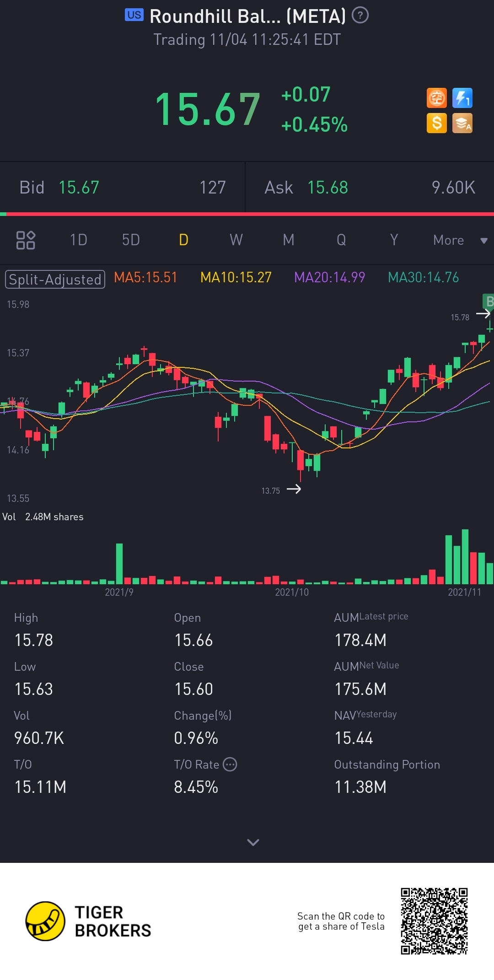Tap the High value 15.78
Screen dimensions: 494x980
pos(34,640)
